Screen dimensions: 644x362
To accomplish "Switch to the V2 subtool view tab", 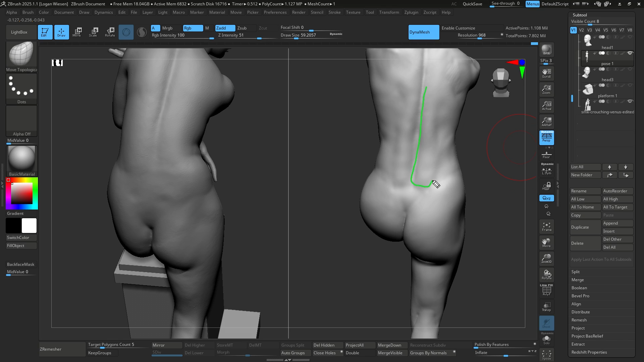I will click(581, 30).
